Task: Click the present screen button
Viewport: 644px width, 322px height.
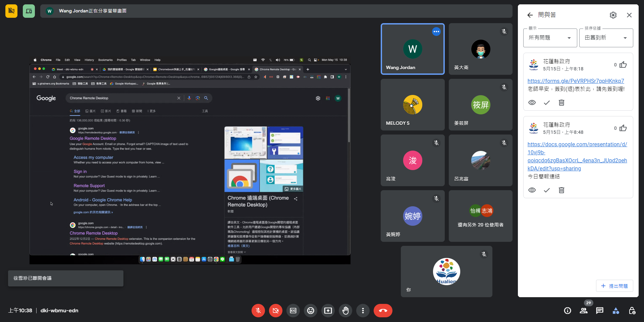Action: click(328, 311)
